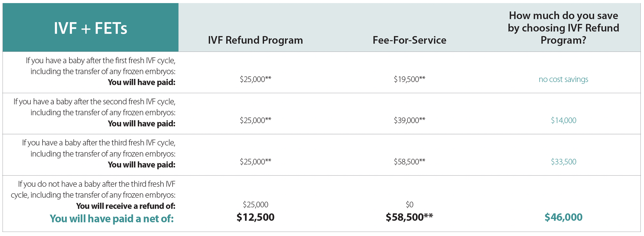Image resolution: width=644 pixels, height=236 pixels.
Task: Select the IVF Refund Program column header
Action: point(255,40)
